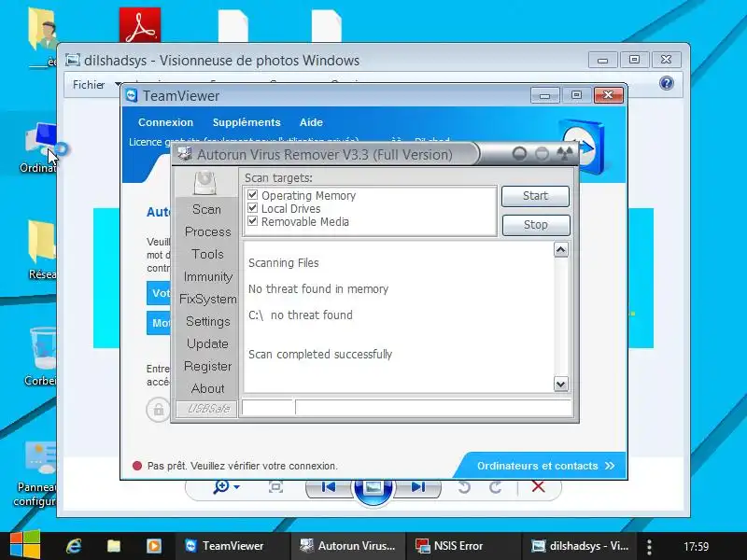This screenshot has height=560, width=747.
Task: Open the Process section in the sidebar
Action: (207, 231)
